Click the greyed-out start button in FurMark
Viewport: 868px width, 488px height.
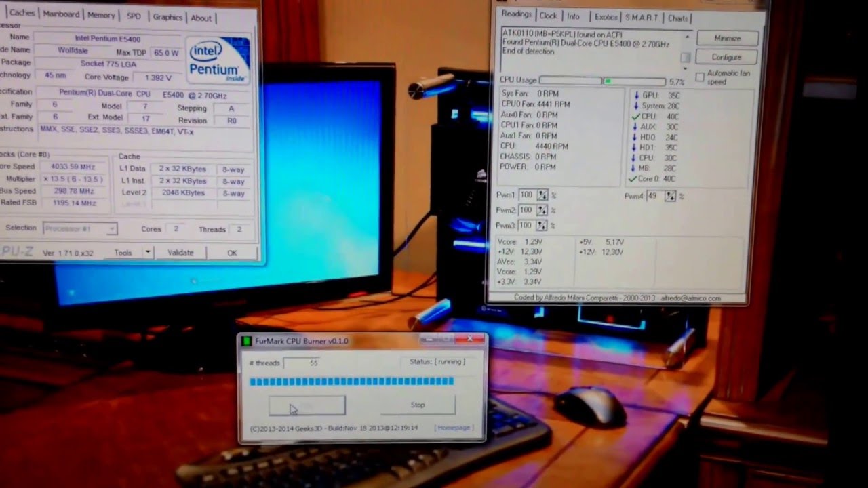click(x=307, y=406)
